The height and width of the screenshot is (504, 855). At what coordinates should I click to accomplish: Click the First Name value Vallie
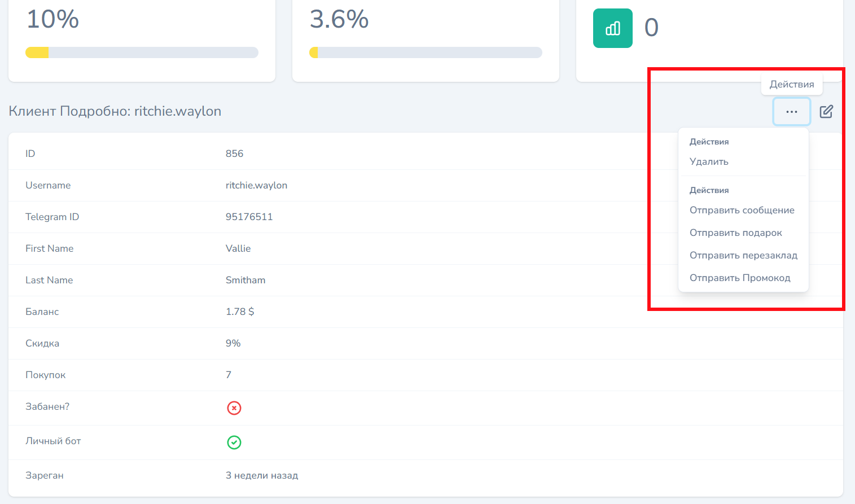tap(238, 248)
